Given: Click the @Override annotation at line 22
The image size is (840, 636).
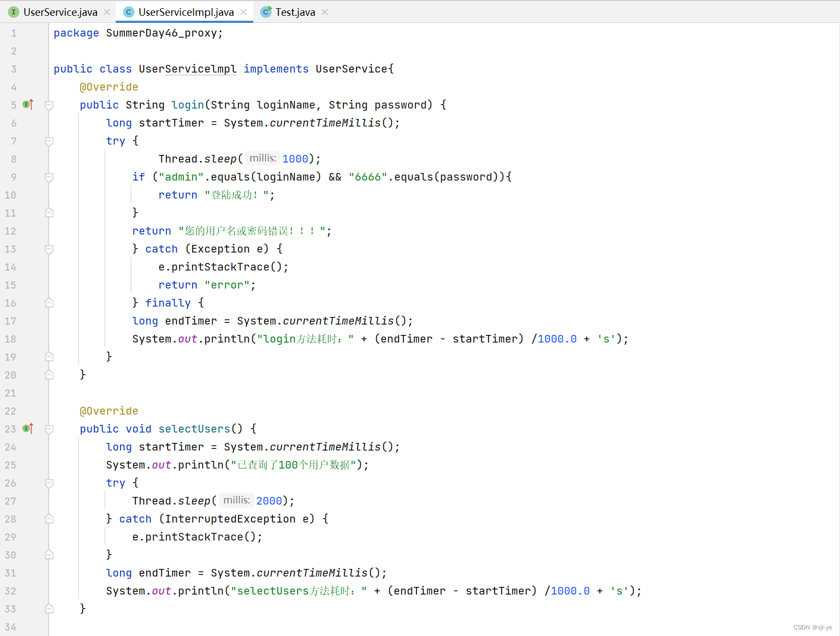Looking at the screenshot, I should point(109,411).
